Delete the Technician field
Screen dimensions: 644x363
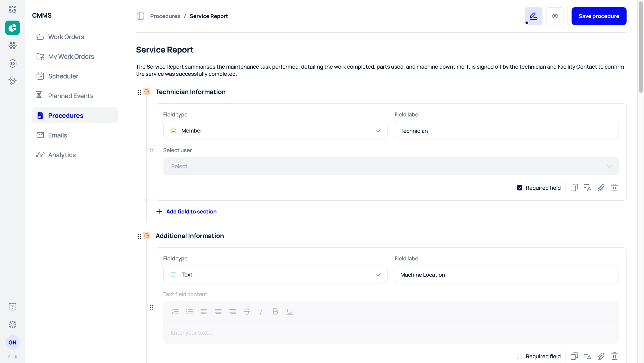click(614, 188)
